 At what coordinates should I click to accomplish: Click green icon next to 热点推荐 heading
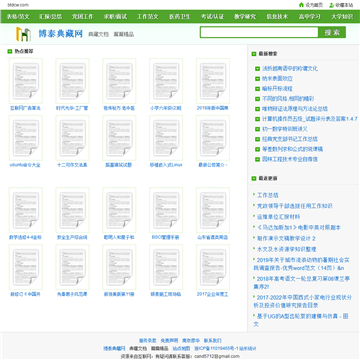point(10,51)
